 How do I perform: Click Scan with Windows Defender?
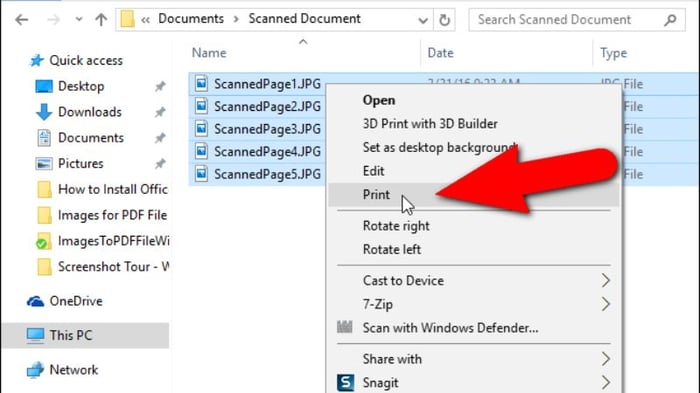[x=450, y=328]
